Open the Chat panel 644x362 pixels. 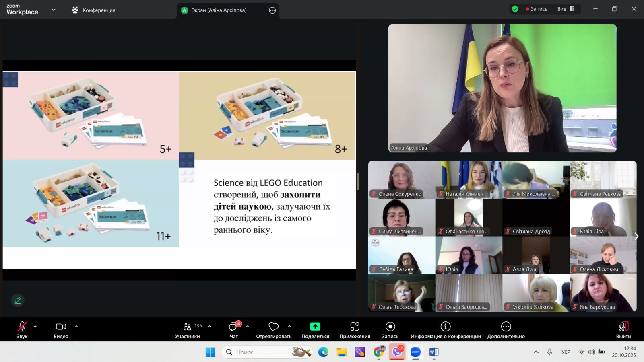[233, 327]
